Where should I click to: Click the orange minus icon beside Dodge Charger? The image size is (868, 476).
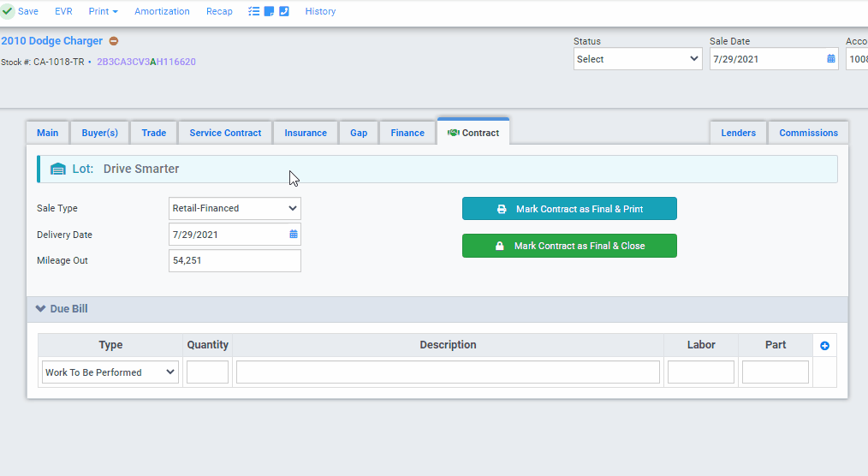coord(114,41)
